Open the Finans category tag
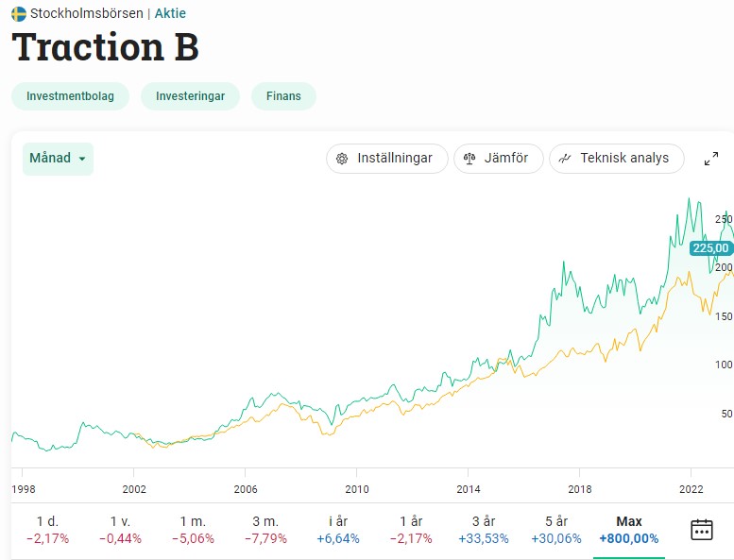Screen dimensions: 734x560 click(x=283, y=96)
